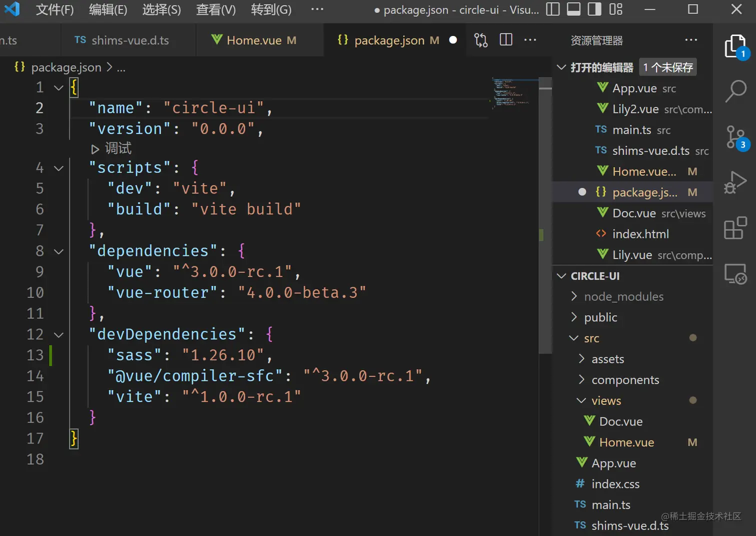
Task: Collapse the scripts block on line 4
Action: coord(58,168)
